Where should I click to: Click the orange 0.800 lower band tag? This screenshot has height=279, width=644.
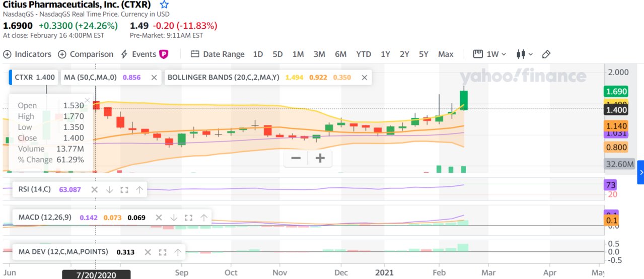[x=616, y=148]
